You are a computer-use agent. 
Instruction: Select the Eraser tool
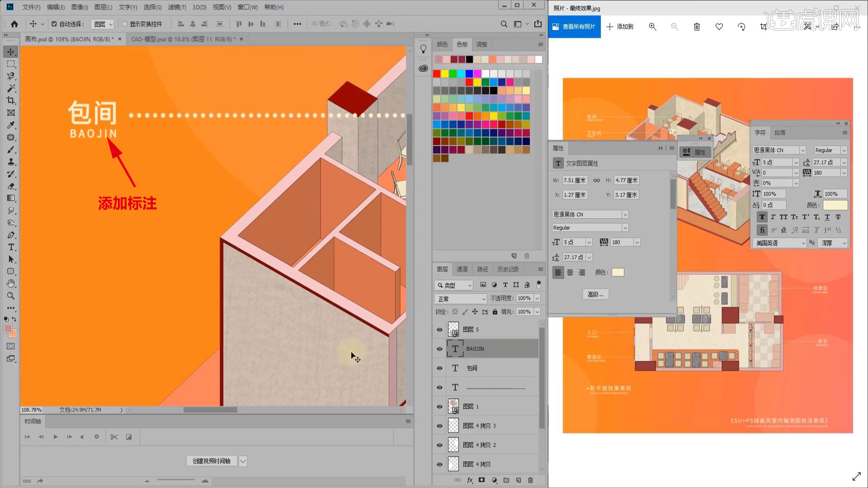click(x=11, y=186)
